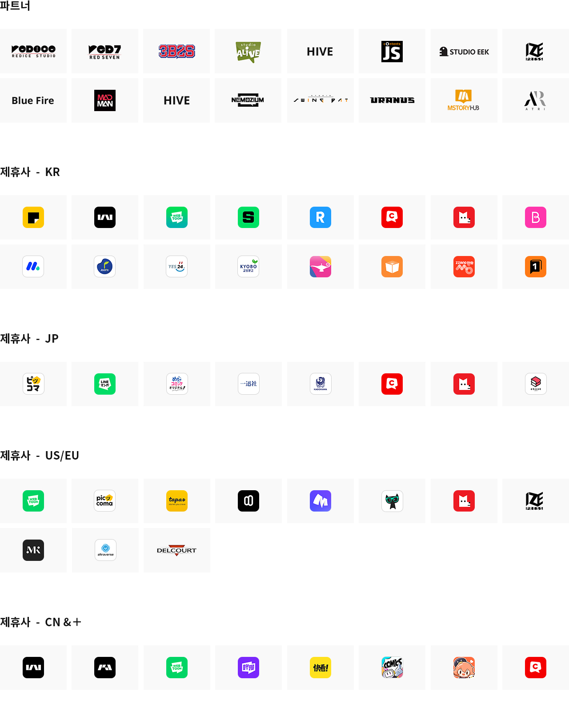Image resolution: width=569 pixels, height=728 pixels.
Task: Open the altraverse icon
Action: point(105,550)
